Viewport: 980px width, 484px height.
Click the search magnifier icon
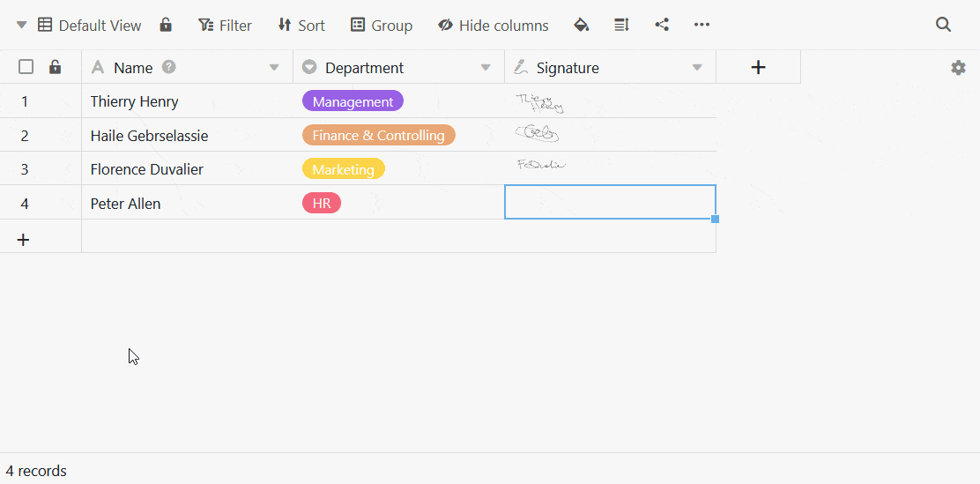tap(943, 25)
